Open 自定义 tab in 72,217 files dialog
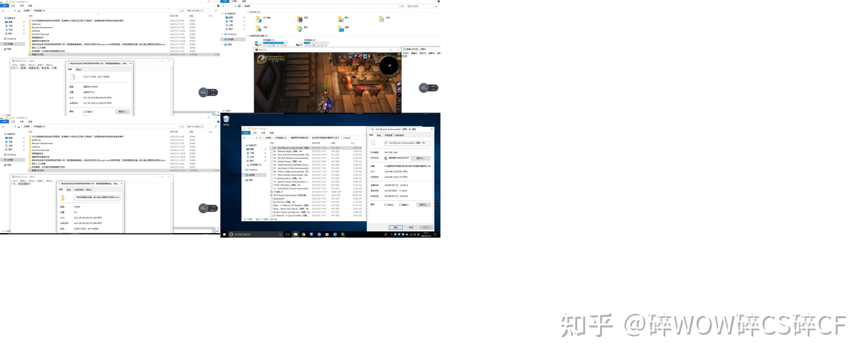Viewport: 868px width, 360px height. pos(78,70)
